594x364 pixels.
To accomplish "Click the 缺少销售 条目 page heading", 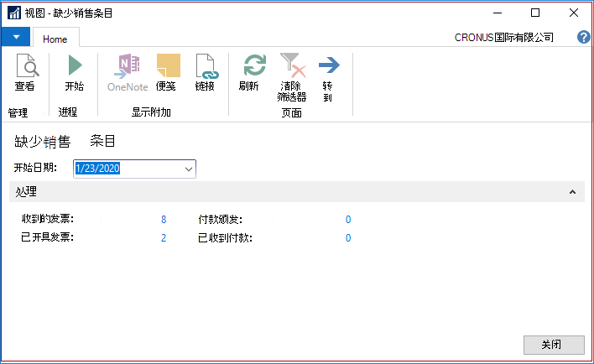I will [x=65, y=141].
